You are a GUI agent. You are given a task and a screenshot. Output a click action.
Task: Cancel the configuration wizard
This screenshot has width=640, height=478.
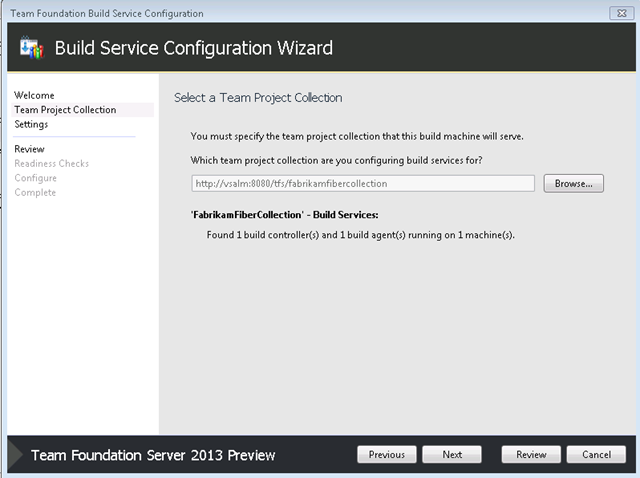pos(596,454)
